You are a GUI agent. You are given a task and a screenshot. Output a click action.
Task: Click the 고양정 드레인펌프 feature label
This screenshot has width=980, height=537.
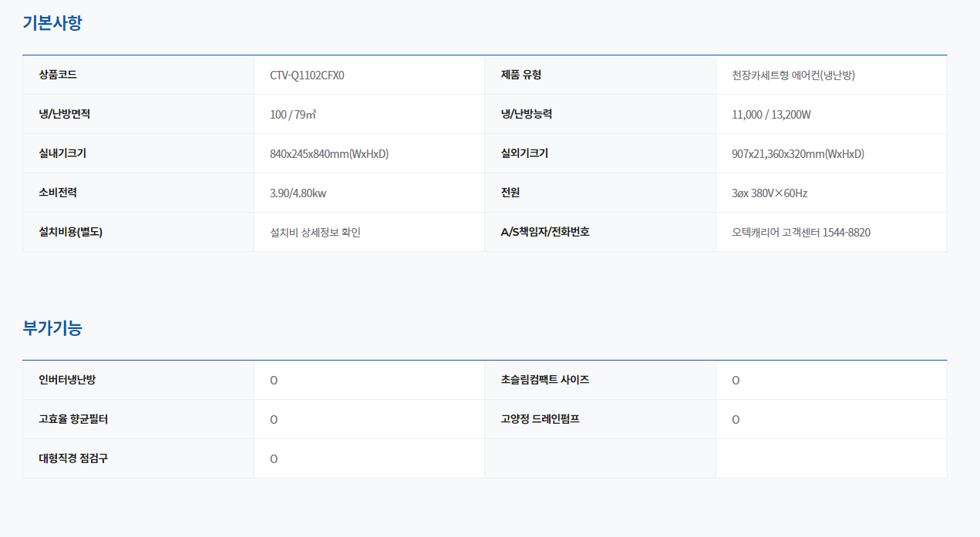540,419
